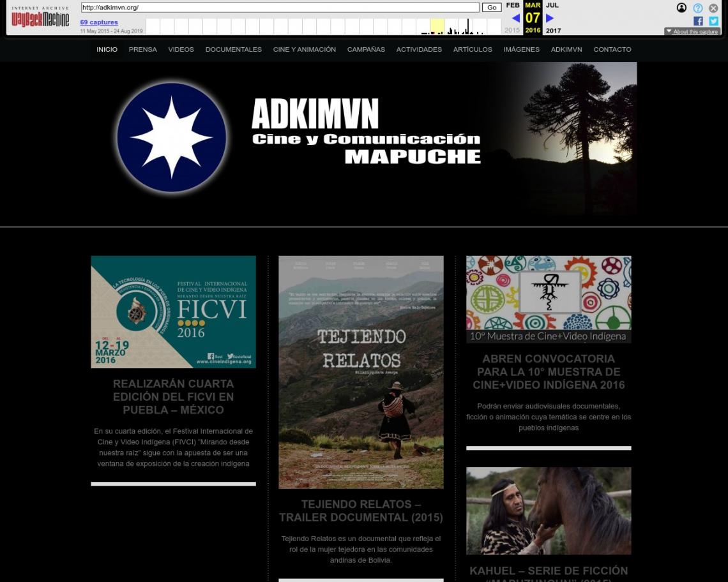Open the VIDEOS menu item
The height and width of the screenshot is (582, 728).
coord(181,49)
